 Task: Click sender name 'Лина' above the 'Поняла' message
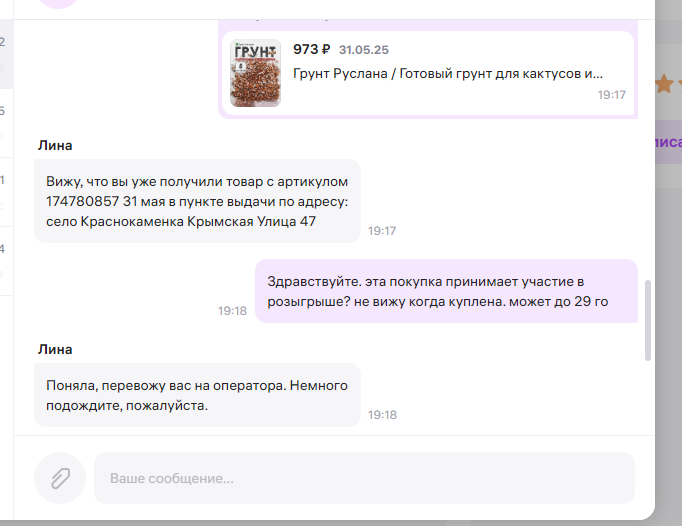(55, 349)
